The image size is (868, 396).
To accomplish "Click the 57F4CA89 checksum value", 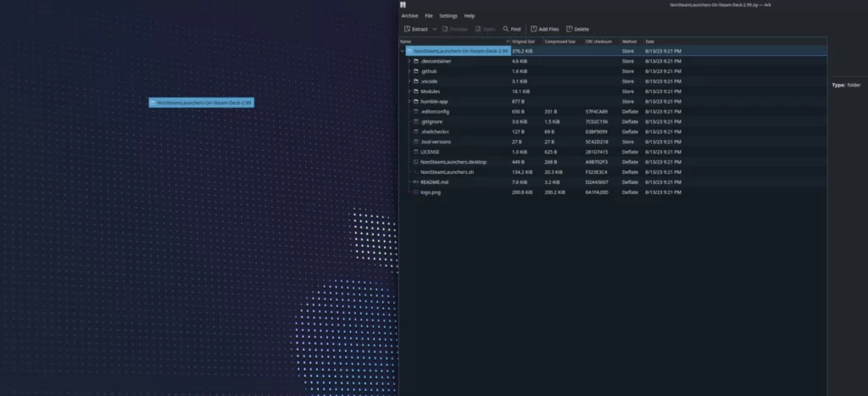I will (596, 111).
